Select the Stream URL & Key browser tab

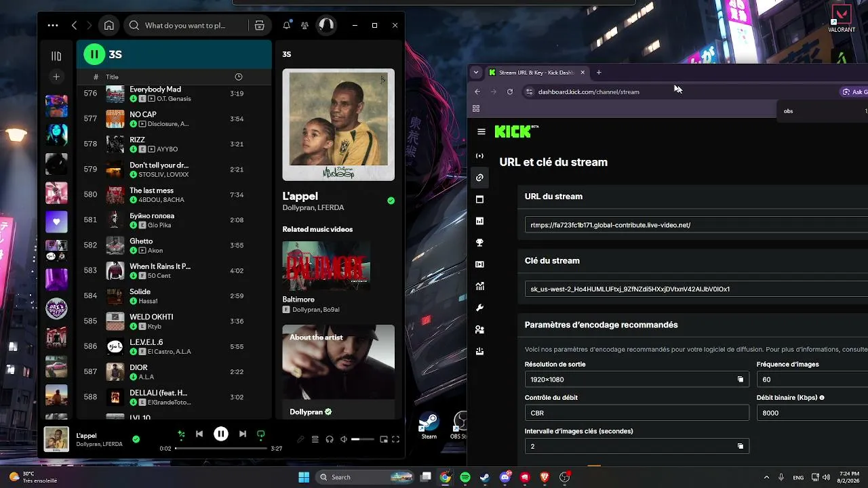click(x=536, y=73)
